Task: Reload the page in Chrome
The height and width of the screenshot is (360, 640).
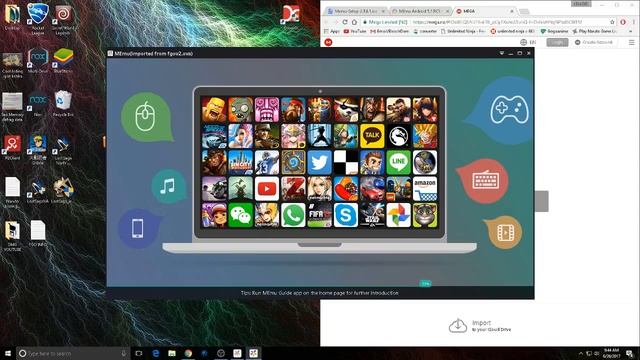Action: (x=345, y=22)
